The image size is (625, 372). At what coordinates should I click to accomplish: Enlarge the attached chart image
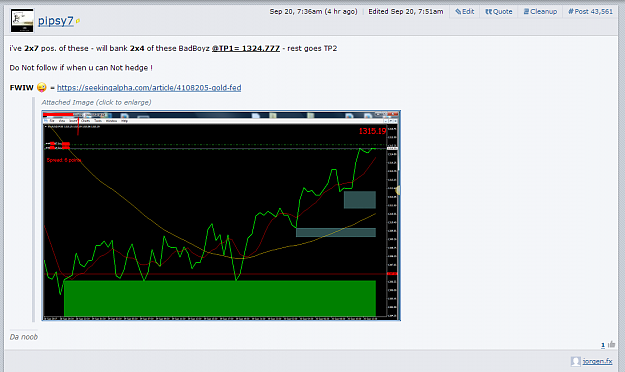pyautogui.click(x=221, y=216)
